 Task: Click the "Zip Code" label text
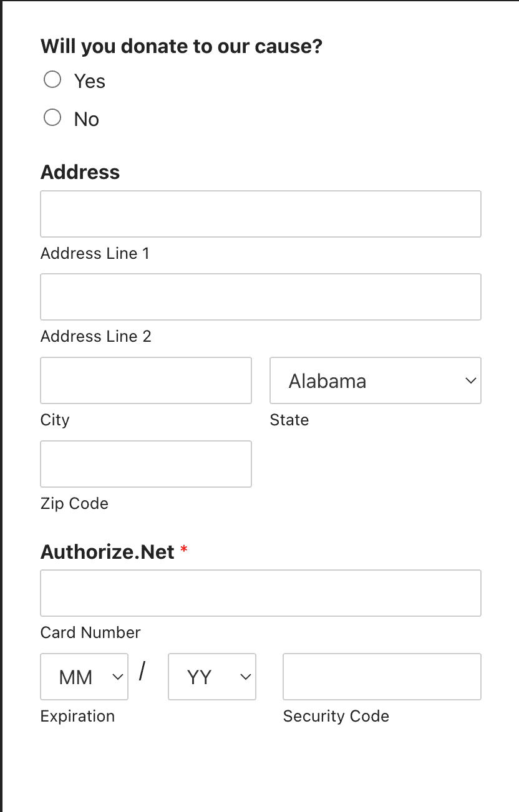coord(74,503)
